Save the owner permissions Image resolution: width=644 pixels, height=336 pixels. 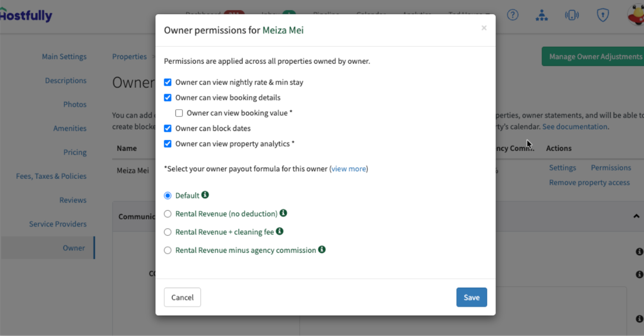pyautogui.click(x=471, y=297)
